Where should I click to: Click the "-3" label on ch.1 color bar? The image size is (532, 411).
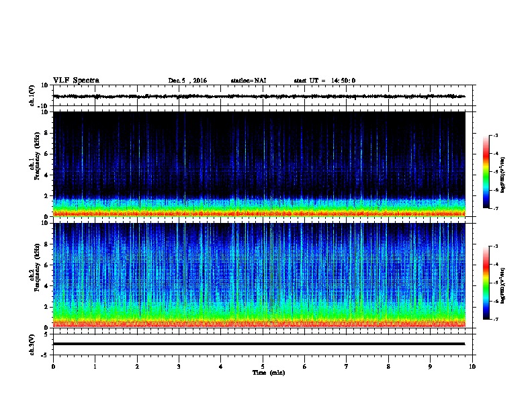click(495, 136)
